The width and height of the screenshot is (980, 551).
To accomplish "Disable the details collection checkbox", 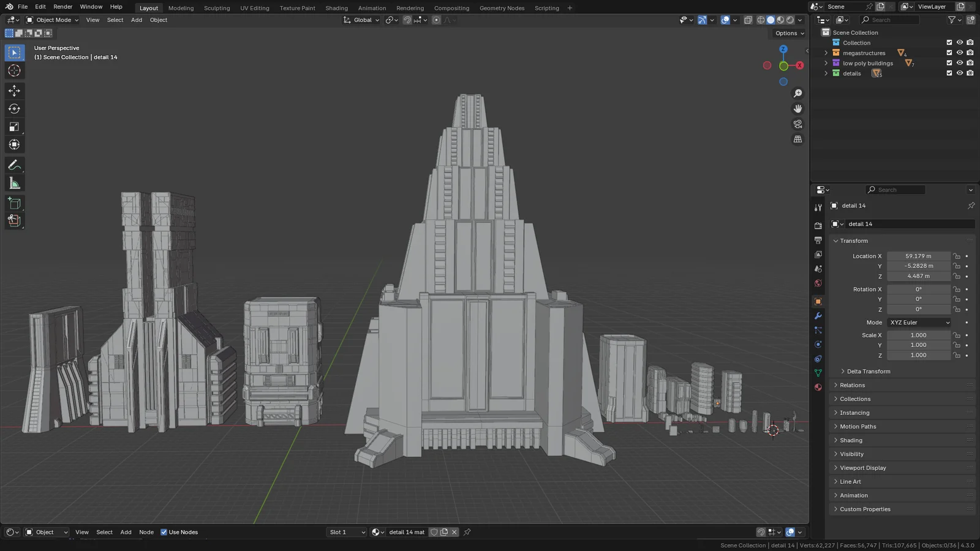I will click(x=949, y=73).
